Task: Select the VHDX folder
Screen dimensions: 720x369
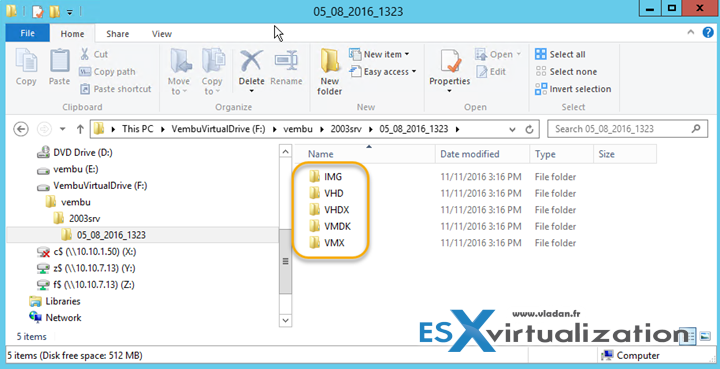Action: pos(329,210)
